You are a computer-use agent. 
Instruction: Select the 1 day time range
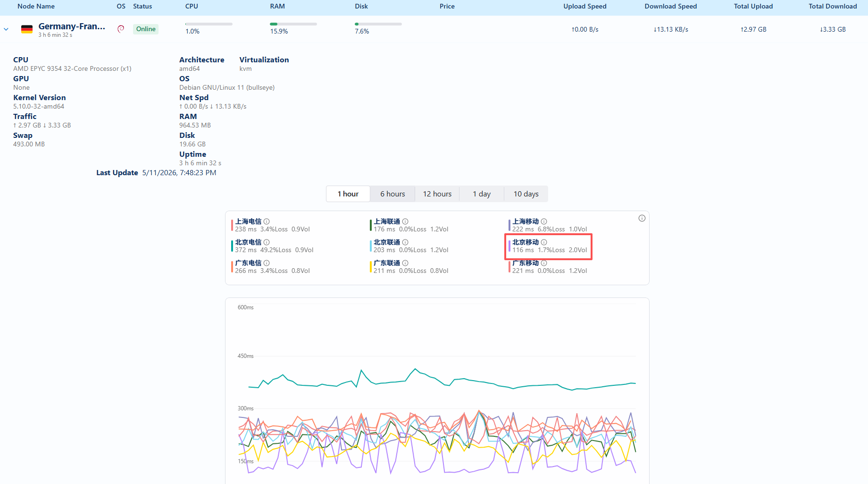click(482, 194)
